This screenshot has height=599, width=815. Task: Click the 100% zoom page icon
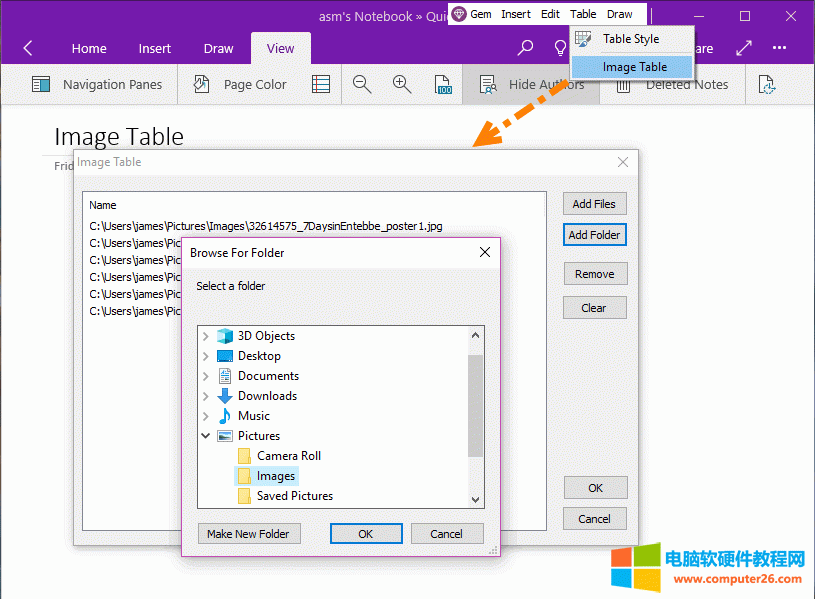coord(442,85)
